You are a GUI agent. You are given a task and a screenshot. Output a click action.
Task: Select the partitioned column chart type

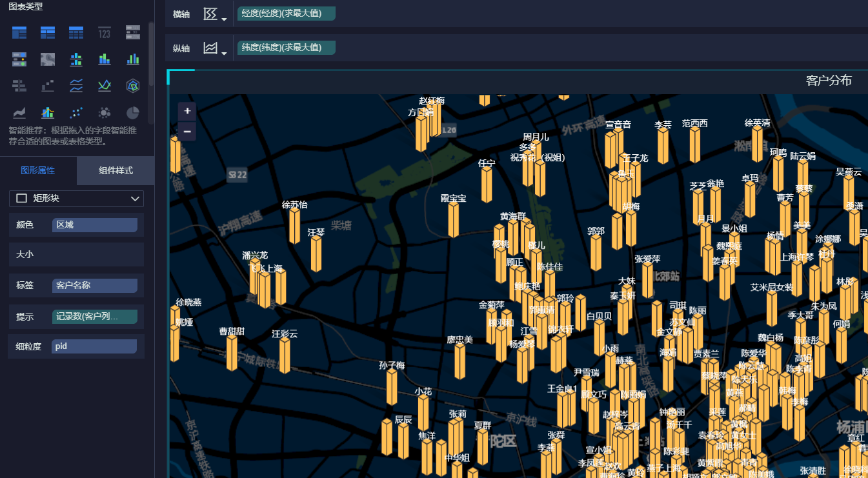click(x=76, y=59)
